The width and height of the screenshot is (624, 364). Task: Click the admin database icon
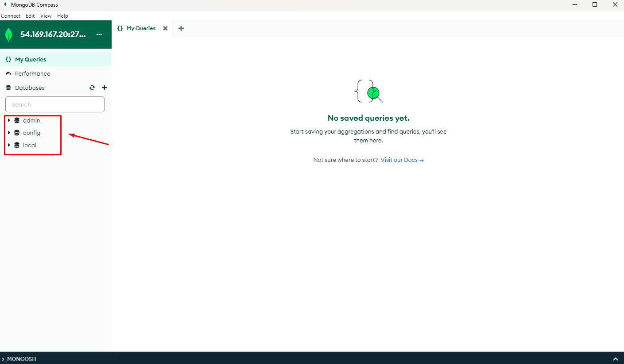(x=17, y=120)
